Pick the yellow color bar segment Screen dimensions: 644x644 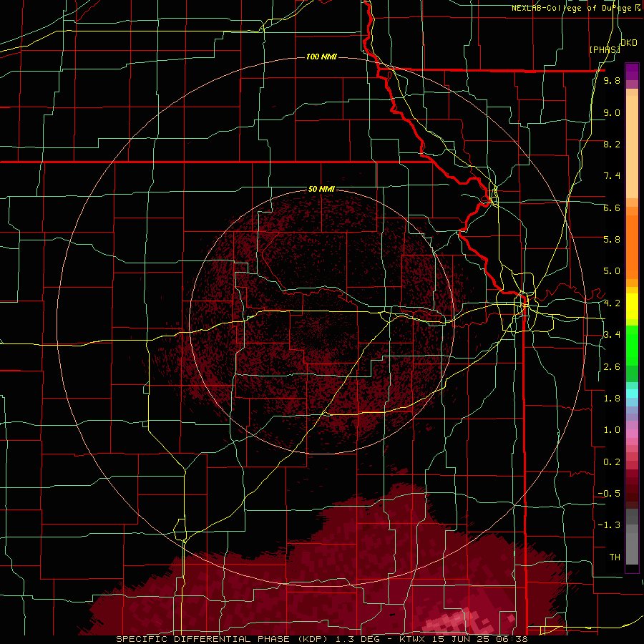[x=632, y=306]
